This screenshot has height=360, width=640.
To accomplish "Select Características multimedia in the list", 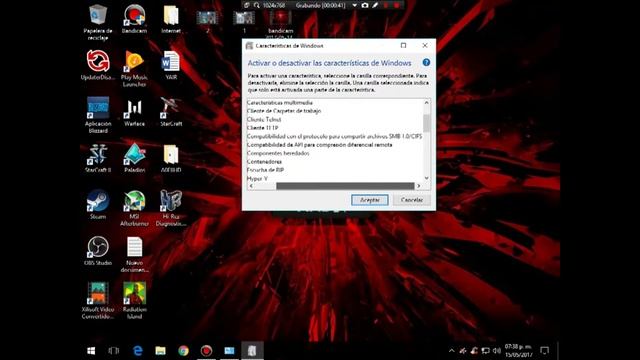I will click(x=280, y=102).
